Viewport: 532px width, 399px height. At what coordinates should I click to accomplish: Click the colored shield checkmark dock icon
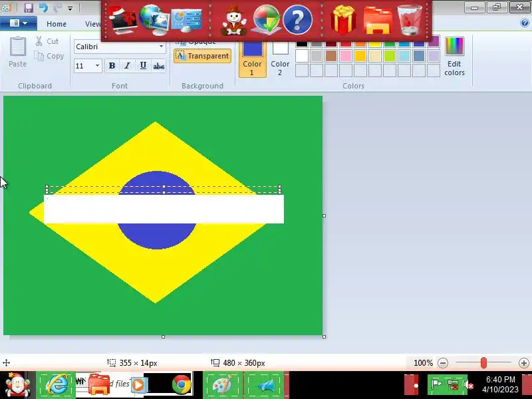point(267,20)
